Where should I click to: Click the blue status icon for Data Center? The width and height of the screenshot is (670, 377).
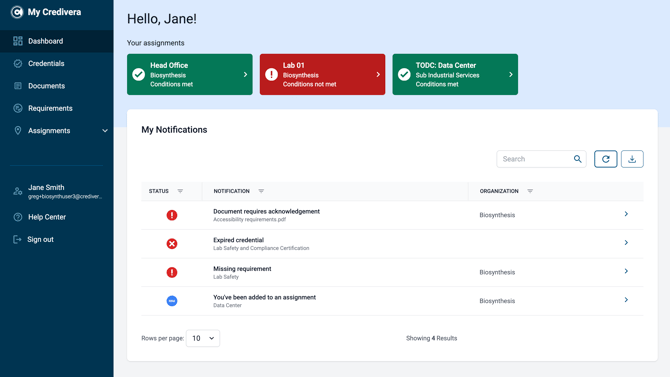coord(172,301)
